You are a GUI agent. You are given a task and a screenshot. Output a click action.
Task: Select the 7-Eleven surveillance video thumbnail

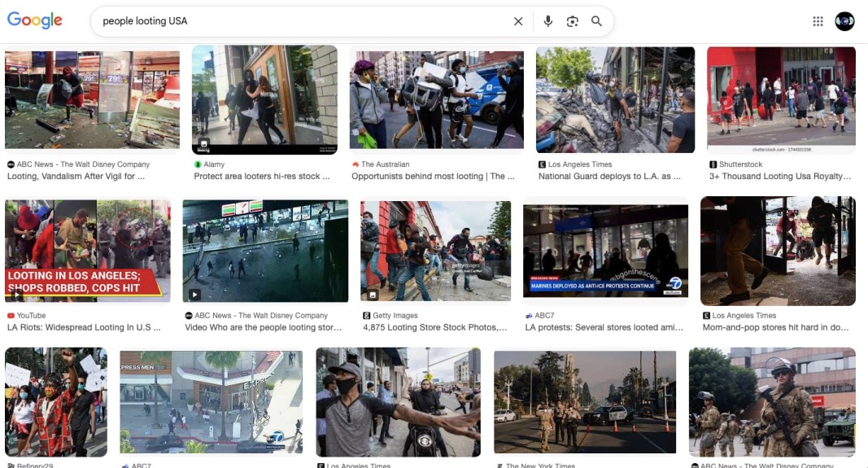(x=265, y=251)
